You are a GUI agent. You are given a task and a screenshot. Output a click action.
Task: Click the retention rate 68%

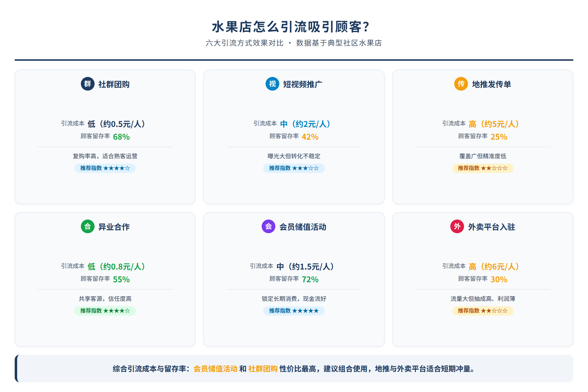point(121,137)
